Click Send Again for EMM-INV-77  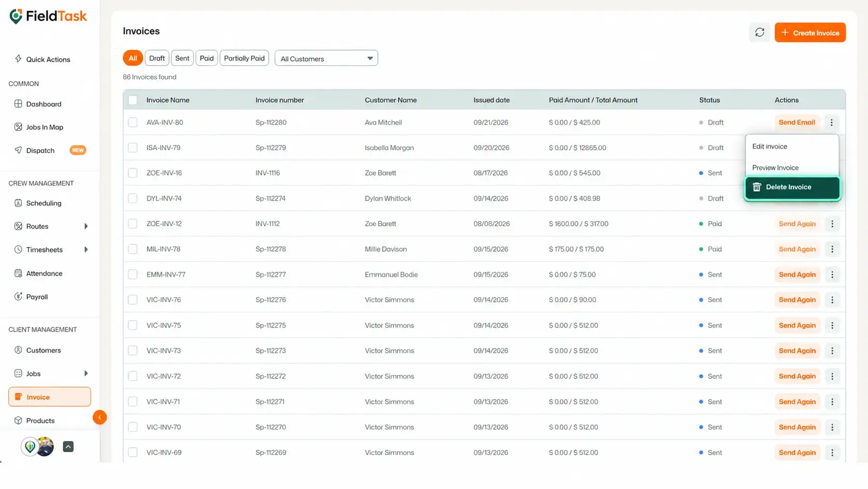click(x=797, y=274)
